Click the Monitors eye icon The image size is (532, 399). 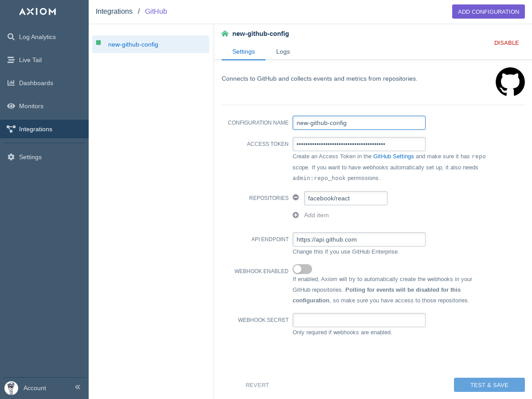pos(11,106)
